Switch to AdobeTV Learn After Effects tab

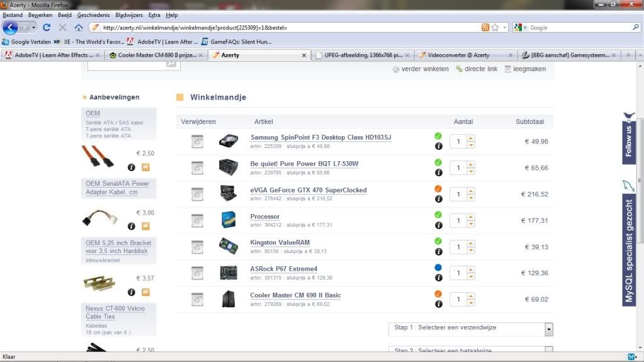[52, 55]
